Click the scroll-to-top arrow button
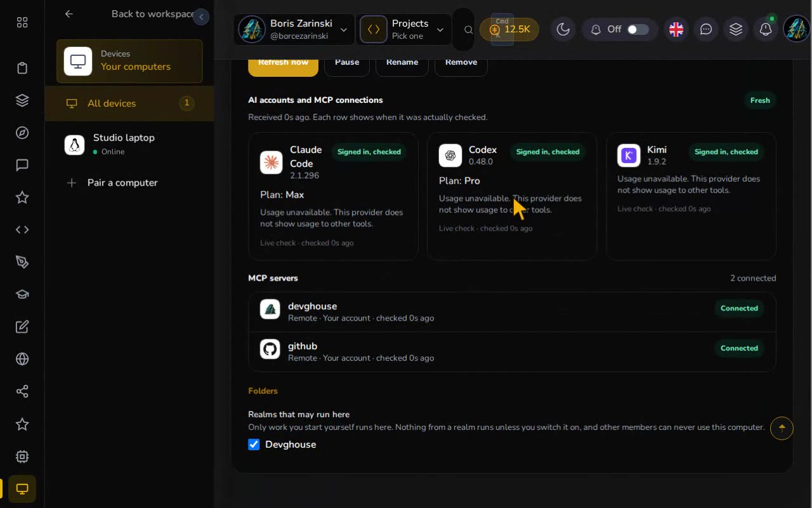This screenshot has width=812, height=508. pyautogui.click(x=782, y=429)
